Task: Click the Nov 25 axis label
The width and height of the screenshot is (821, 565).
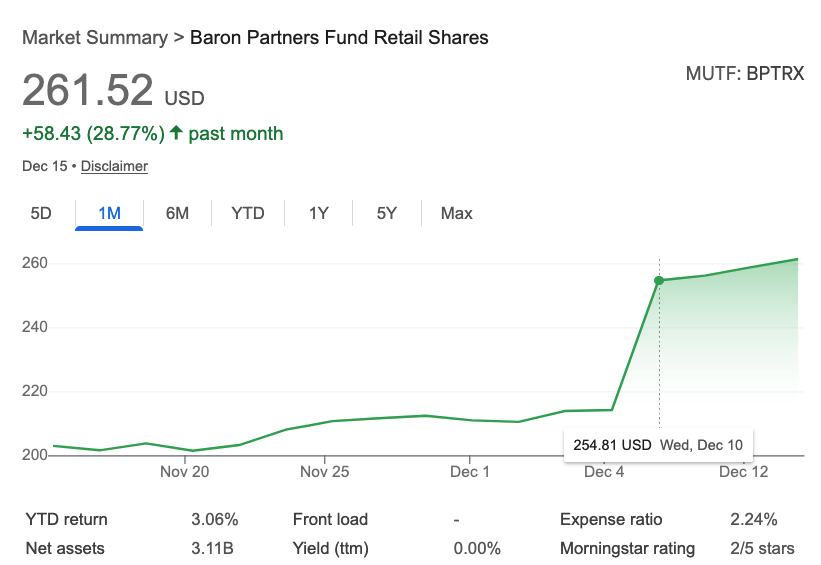Action: 325,472
